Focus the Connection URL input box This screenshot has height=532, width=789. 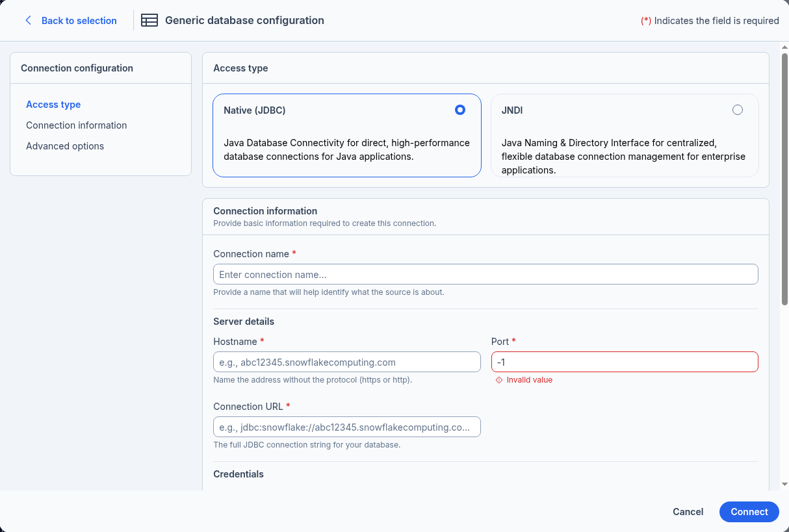346,427
